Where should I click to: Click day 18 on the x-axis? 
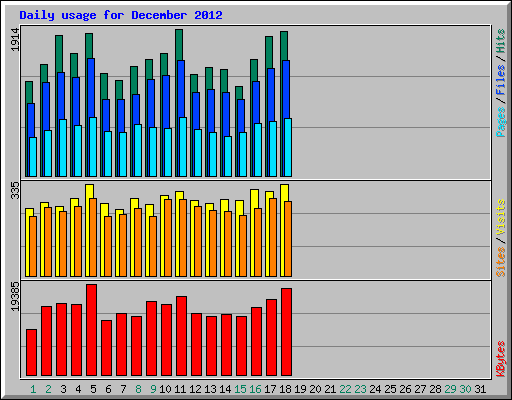coord(285,389)
